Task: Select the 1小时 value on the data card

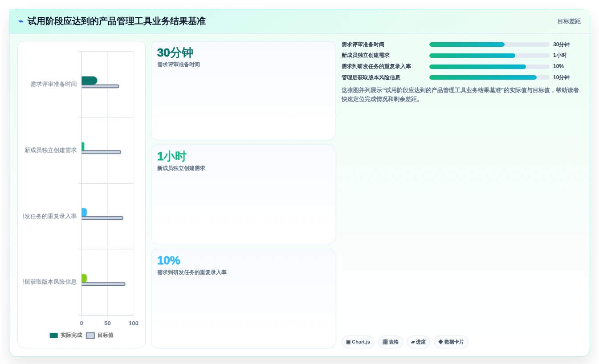Action: pyautogui.click(x=171, y=157)
